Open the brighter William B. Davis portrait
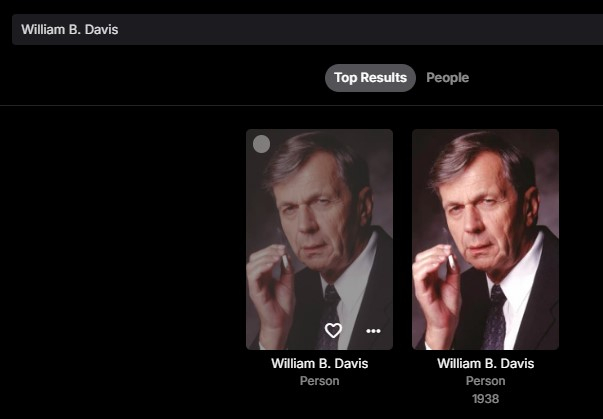 click(x=485, y=238)
